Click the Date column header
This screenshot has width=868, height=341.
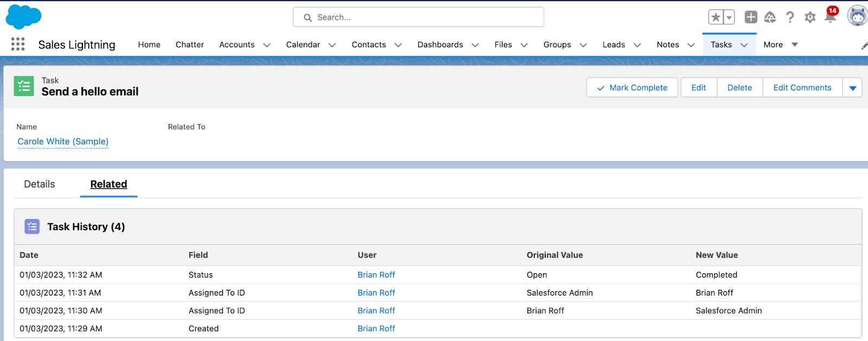29,255
